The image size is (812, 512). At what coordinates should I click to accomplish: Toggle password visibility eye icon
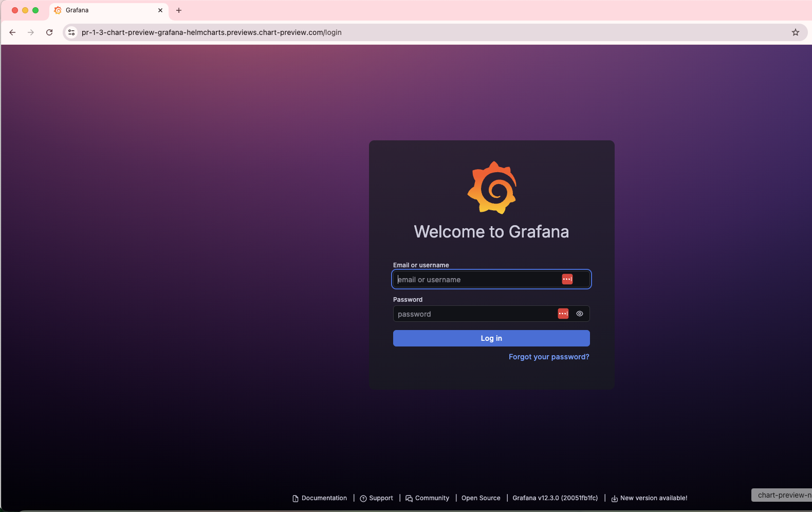tap(580, 314)
